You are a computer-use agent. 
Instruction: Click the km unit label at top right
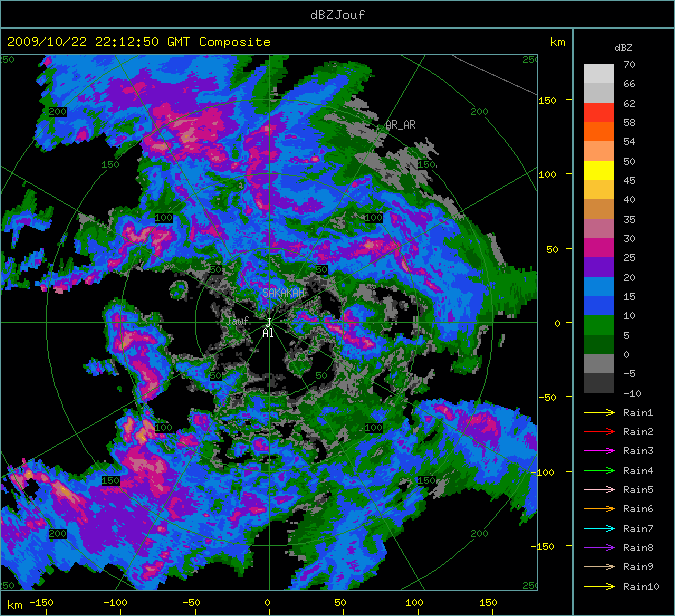557,42
